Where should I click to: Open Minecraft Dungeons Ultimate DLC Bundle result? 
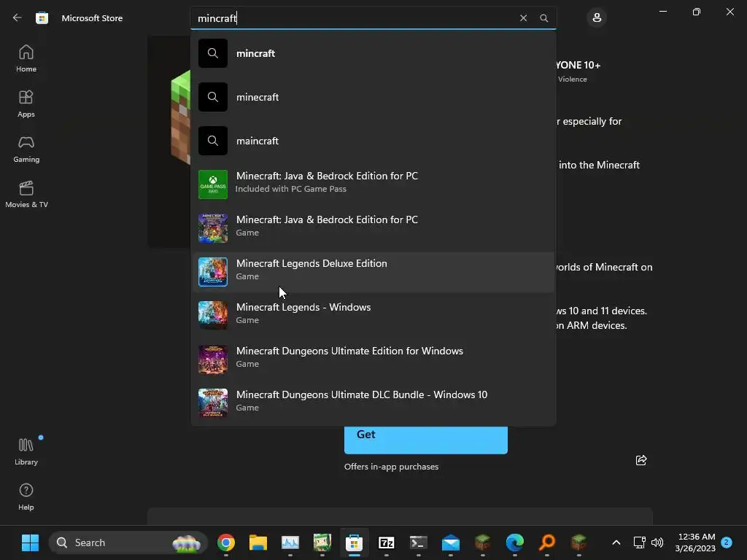point(373,403)
